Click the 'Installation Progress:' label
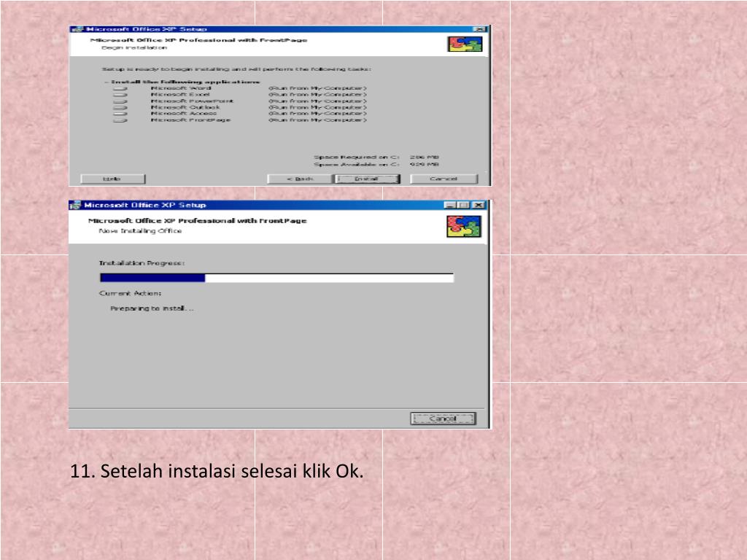This screenshot has width=747, height=560. (142, 262)
